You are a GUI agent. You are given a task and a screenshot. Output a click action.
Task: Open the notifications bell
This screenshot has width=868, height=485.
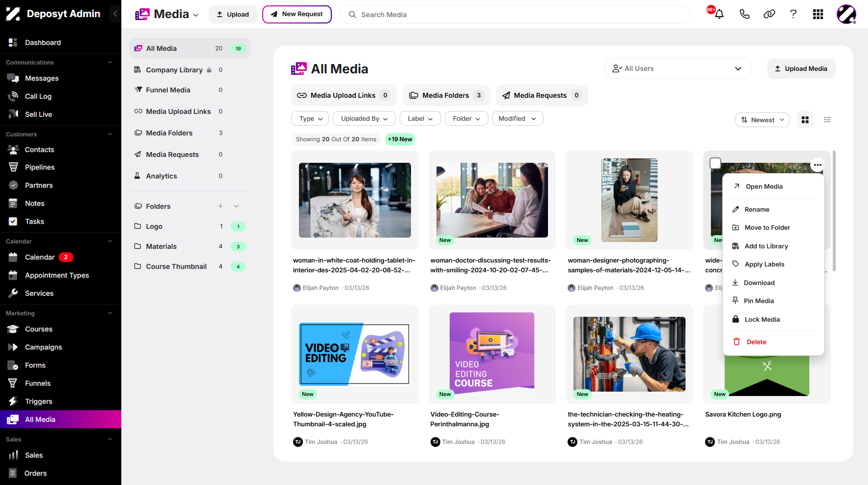pyautogui.click(x=719, y=14)
